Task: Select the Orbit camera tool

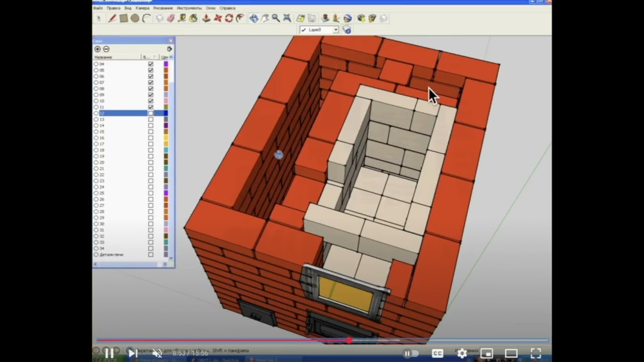Action: (x=254, y=18)
